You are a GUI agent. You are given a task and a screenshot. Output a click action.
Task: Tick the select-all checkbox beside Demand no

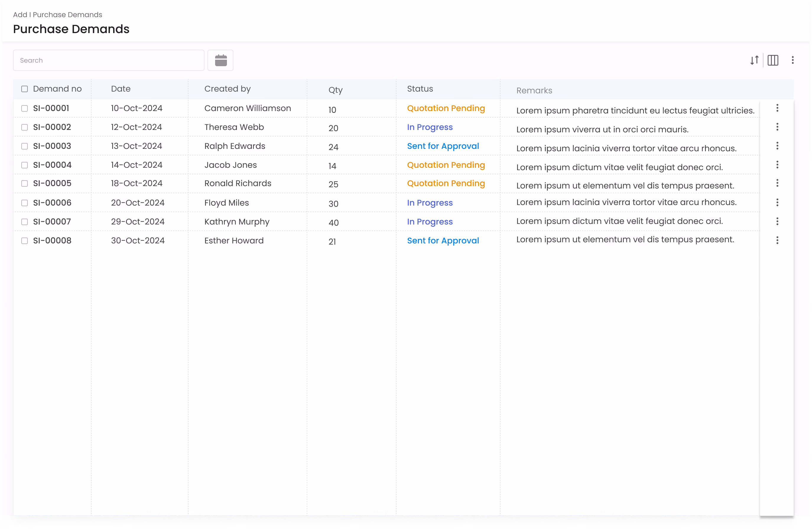25,89
